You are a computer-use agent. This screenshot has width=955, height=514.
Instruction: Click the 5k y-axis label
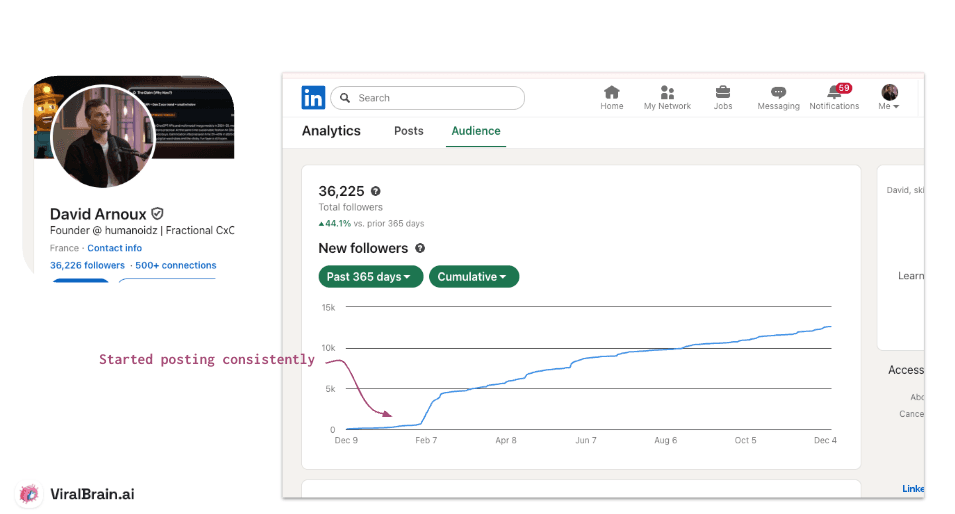(330, 389)
